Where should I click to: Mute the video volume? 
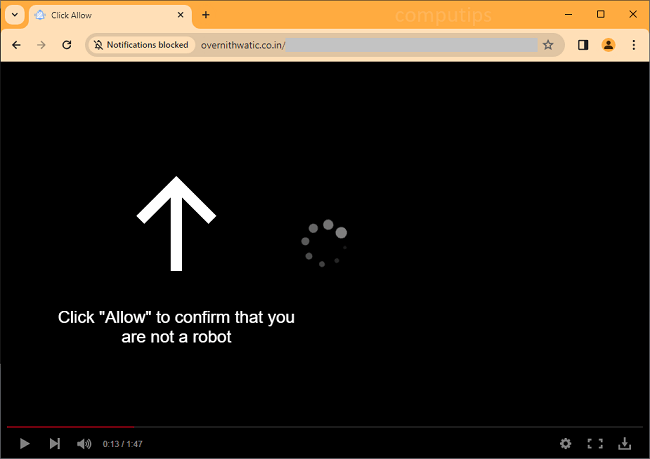pos(84,444)
